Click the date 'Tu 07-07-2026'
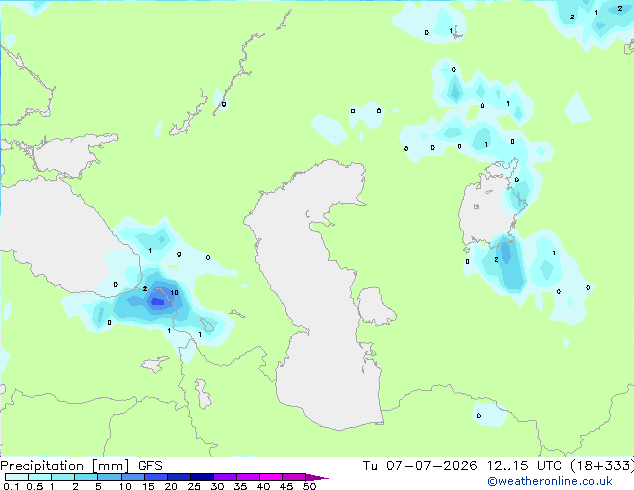This screenshot has width=634, height=490. (x=420, y=466)
